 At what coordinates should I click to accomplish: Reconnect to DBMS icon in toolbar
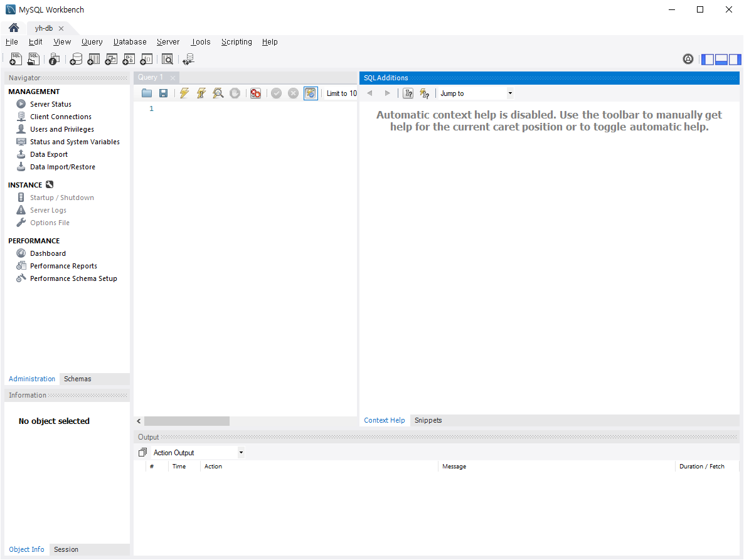click(x=188, y=60)
